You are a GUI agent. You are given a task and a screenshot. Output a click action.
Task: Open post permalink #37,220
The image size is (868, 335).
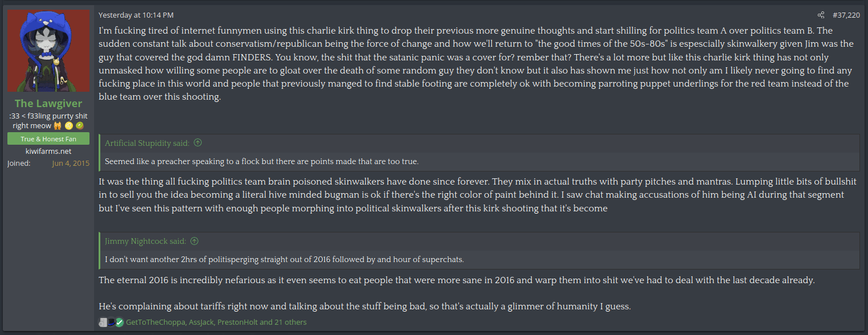tap(846, 15)
